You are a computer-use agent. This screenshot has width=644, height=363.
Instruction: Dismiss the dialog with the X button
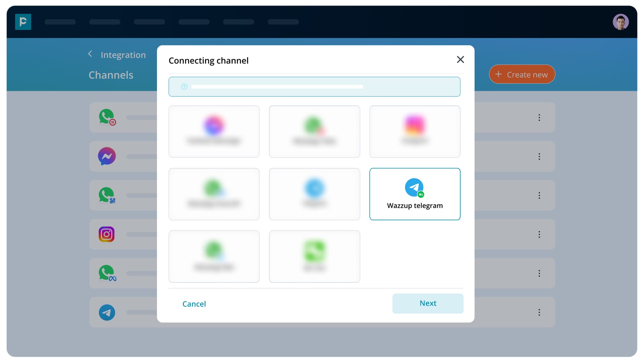460,60
